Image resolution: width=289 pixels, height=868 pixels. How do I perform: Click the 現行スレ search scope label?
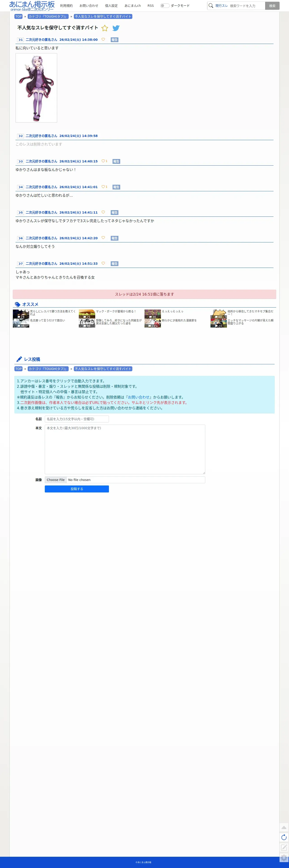(x=222, y=6)
